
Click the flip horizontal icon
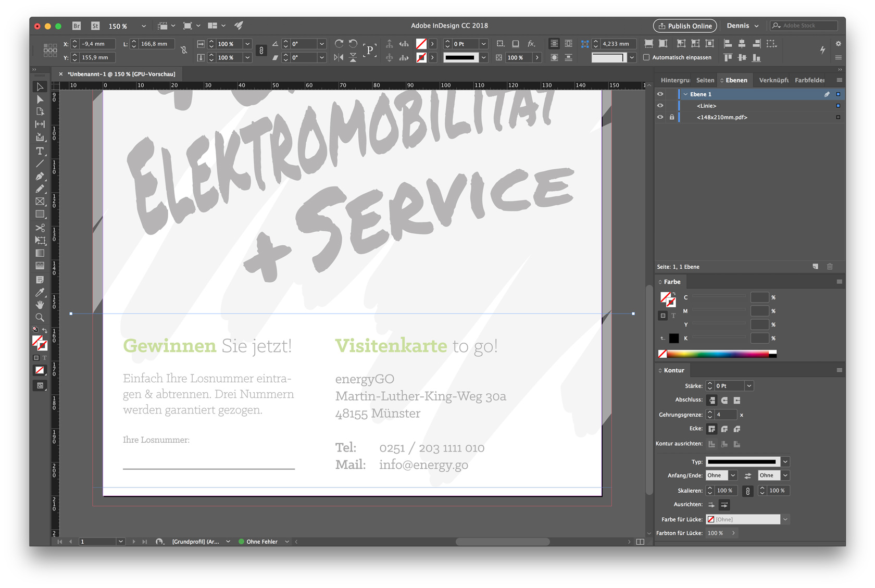pyautogui.click(x=339, y=57)
